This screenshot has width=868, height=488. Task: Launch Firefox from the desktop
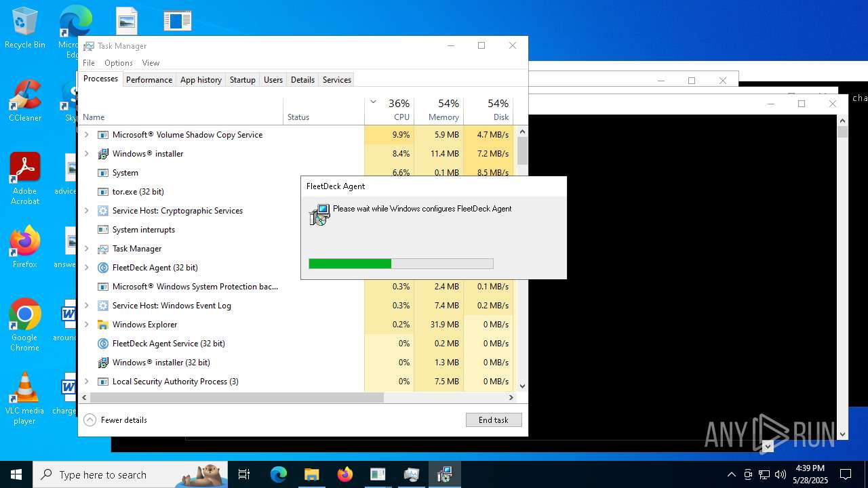(24, 247)
